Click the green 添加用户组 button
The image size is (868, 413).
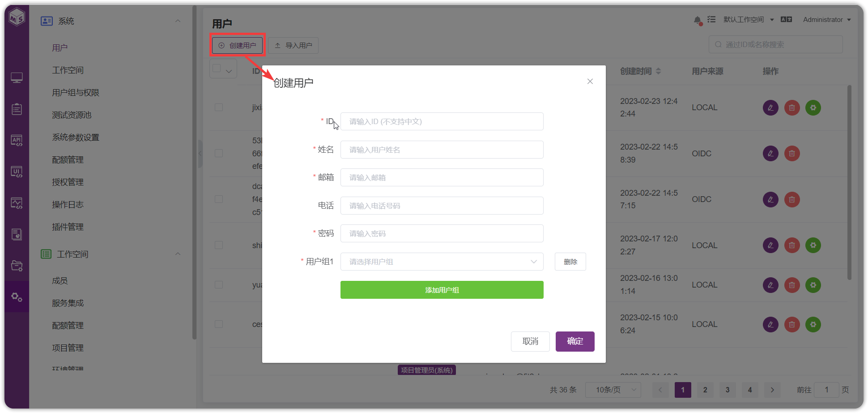(x=442, y=290)
